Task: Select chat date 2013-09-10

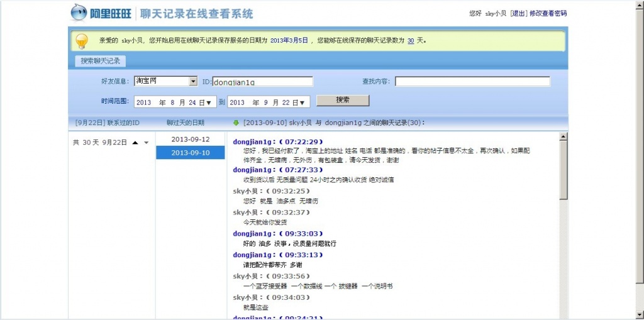Action: [191, 153]
